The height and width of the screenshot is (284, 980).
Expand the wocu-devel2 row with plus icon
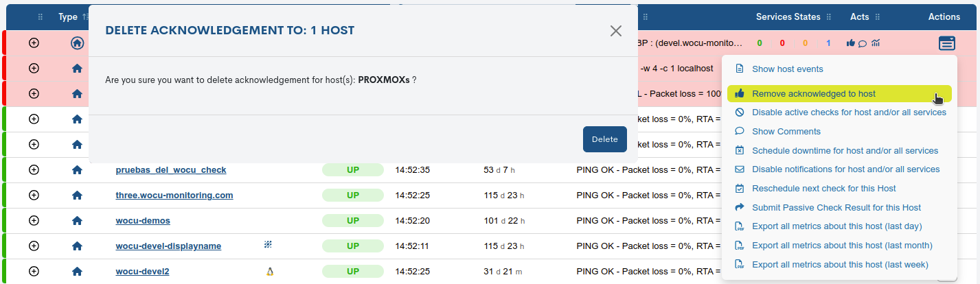pyautogui.click(x=34, y=271)
